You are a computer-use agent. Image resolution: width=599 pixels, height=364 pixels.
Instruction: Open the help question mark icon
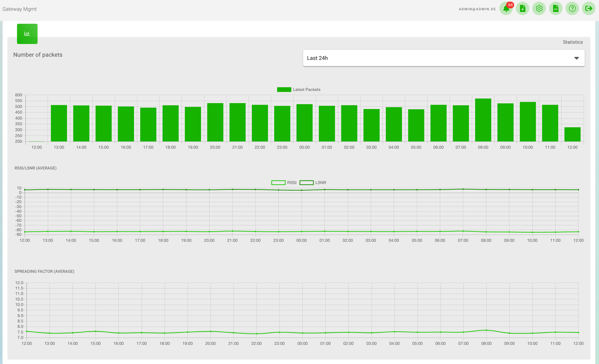coord(572,9)
